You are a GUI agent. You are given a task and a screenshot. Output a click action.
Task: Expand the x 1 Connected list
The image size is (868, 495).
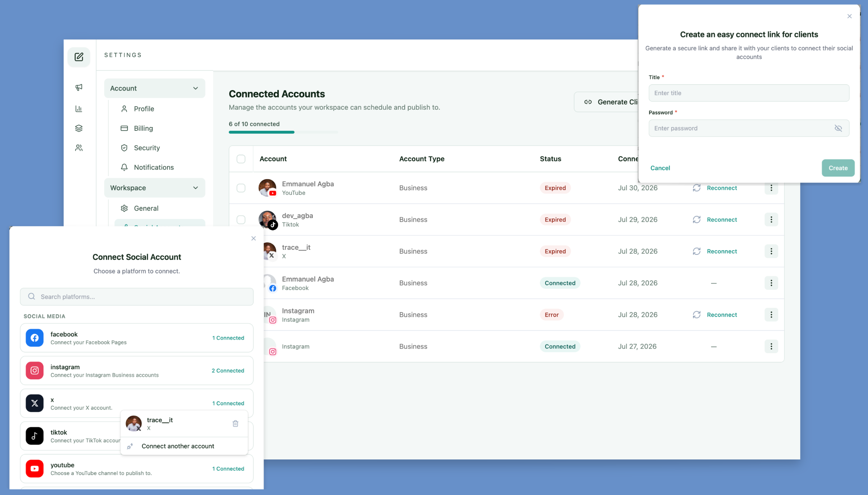point(228,403)
